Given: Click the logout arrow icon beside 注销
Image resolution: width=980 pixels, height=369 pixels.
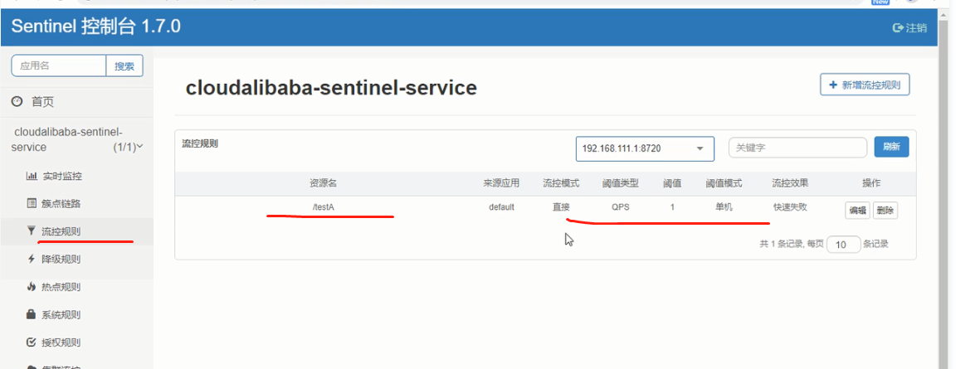Looking at the screenshot, I should coord(898,27).
